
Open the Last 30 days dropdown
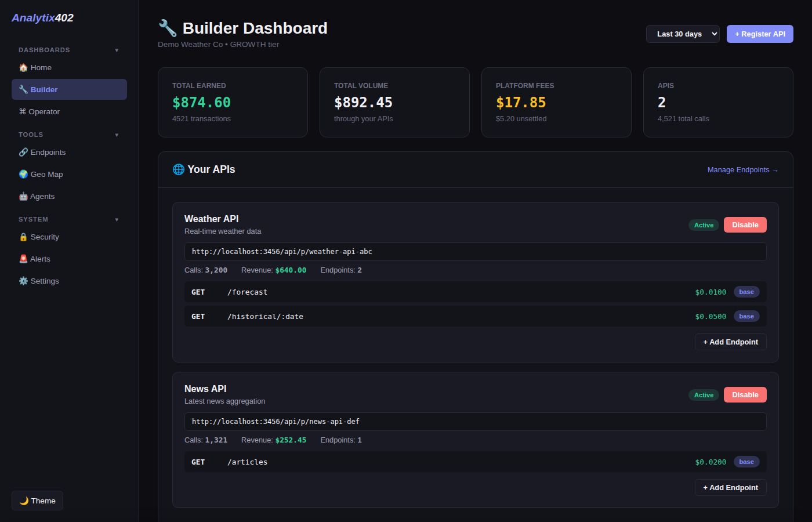pos(683,34)
